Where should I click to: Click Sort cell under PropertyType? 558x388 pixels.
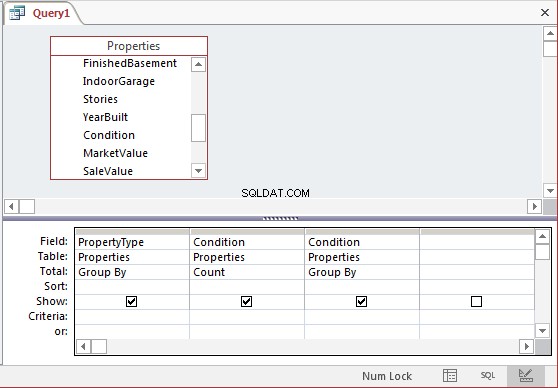coord(132,287)
